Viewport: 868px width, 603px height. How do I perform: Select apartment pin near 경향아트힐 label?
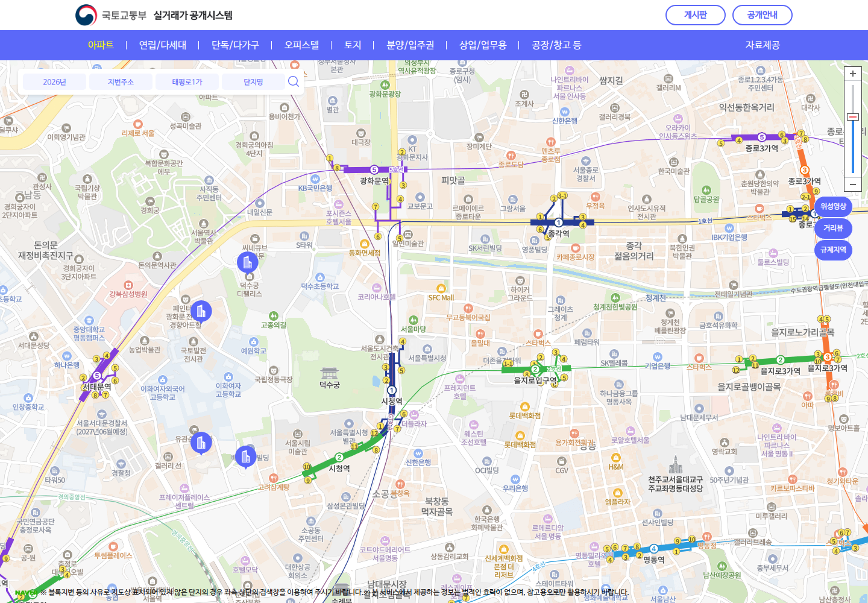[201, 312]
